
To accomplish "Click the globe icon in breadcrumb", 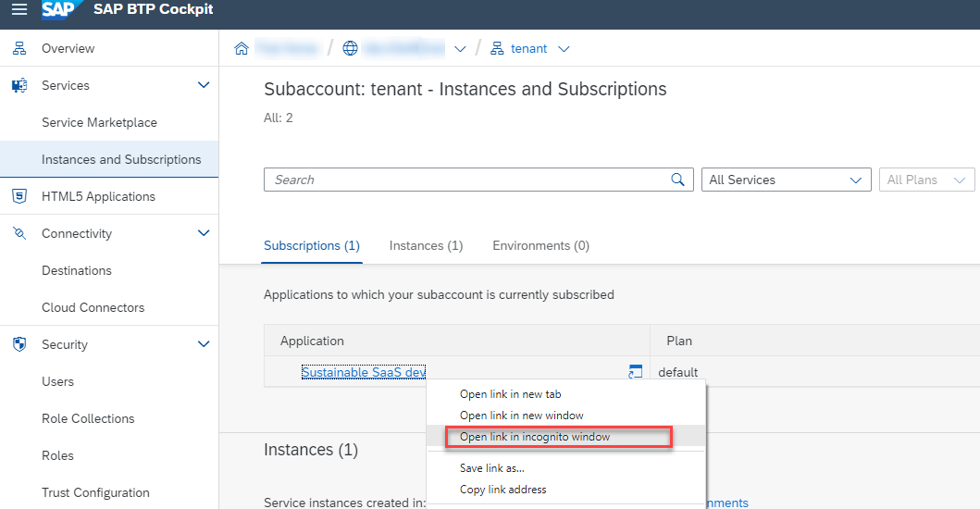I will tap(350, 48).
